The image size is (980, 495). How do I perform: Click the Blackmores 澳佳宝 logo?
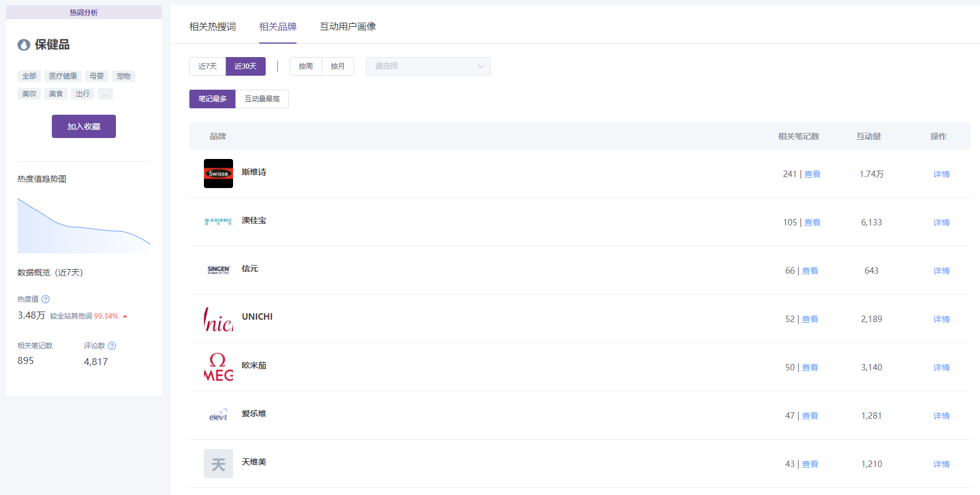coord(218,222)
